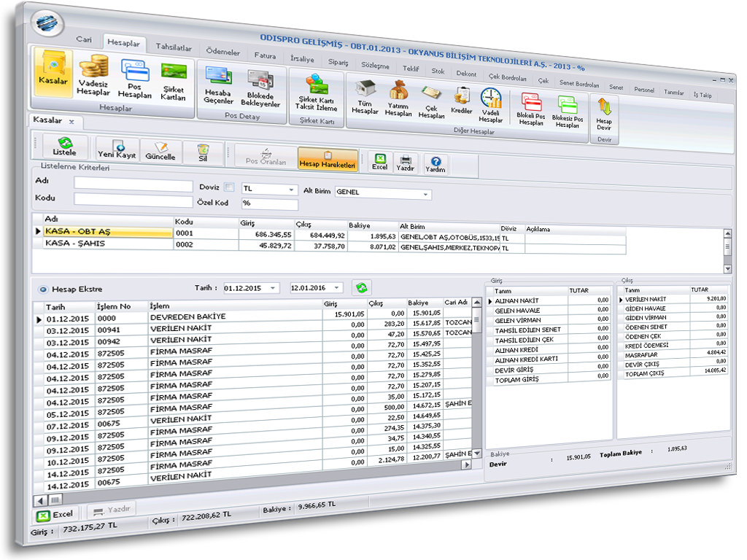Open the Kasalar ribbon icon
Image resolution: width=747 pixels, height=560 pixels.
coord(53,71)
